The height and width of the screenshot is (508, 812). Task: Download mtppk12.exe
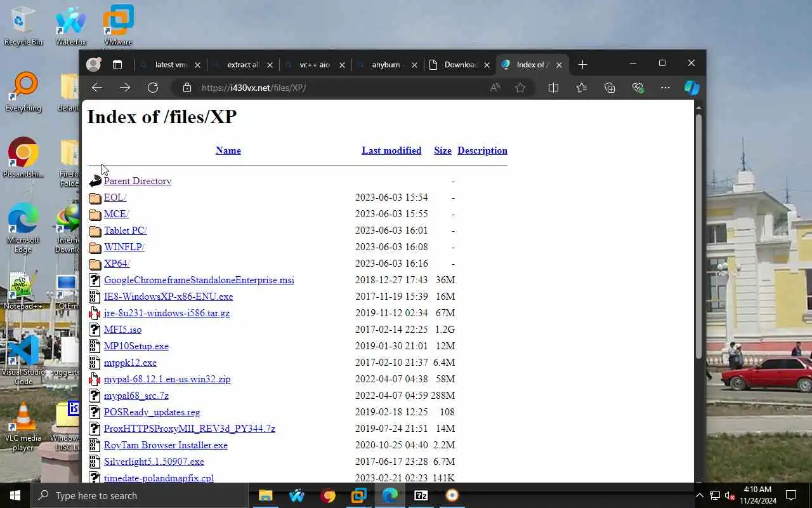pos(130,363)
